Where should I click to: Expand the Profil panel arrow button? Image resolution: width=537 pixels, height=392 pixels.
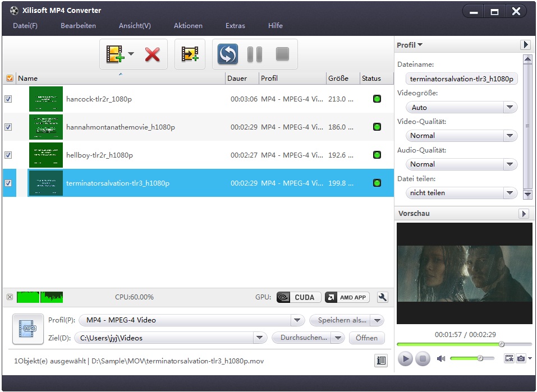(x=525, y=45)
